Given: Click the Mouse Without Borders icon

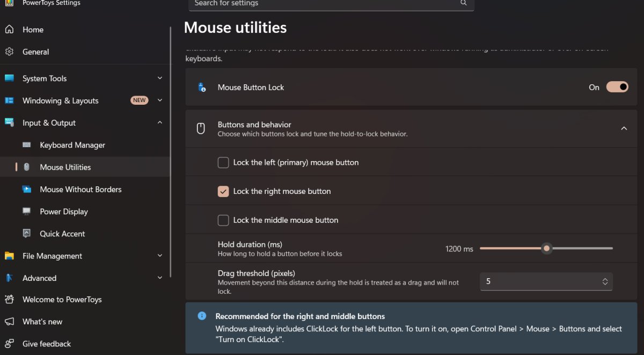Looking at the screenshot, I should tap(27, 189).
